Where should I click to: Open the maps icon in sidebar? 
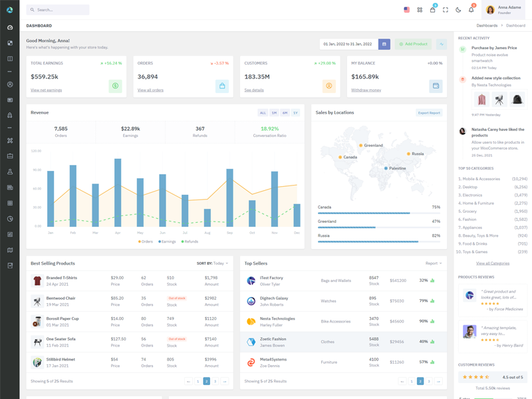coord(10,250)
